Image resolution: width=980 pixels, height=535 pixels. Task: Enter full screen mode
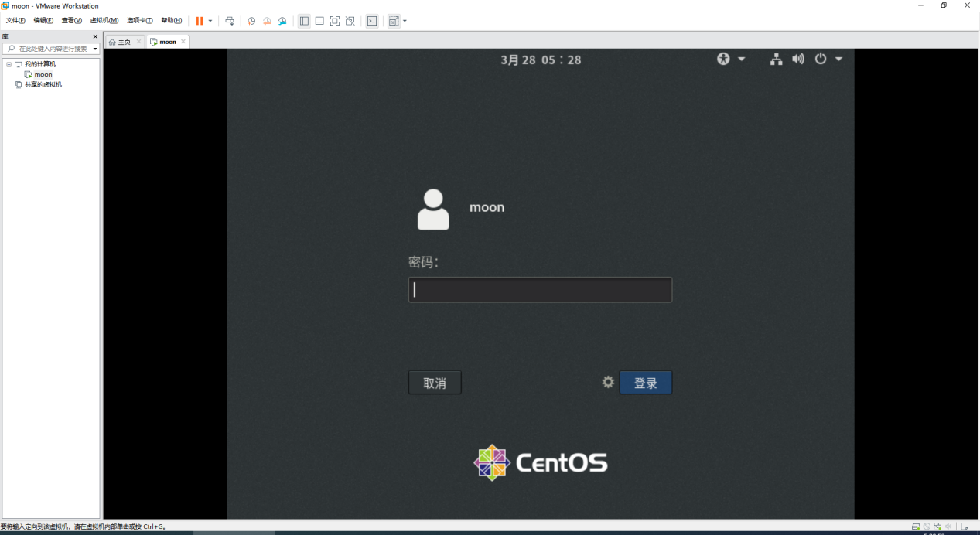coord(335,21)
